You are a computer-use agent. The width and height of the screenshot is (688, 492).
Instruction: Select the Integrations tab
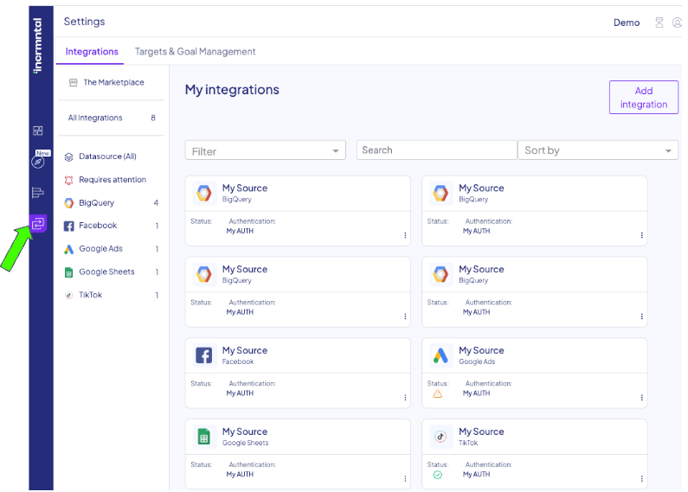pyautogui.click(x=92, y=52)
